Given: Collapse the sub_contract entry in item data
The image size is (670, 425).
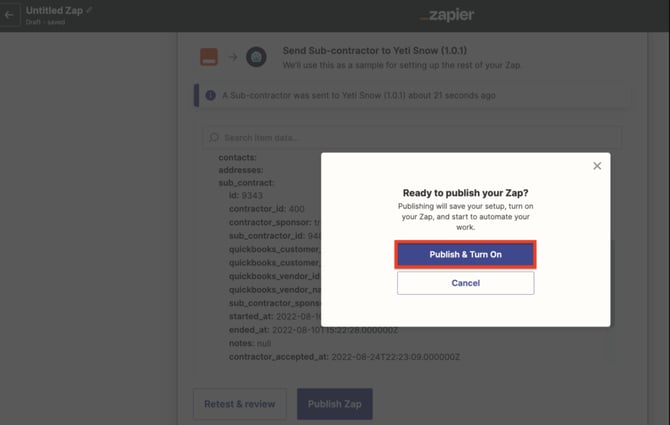Looking at the screenshot, I should click(246, 183).
